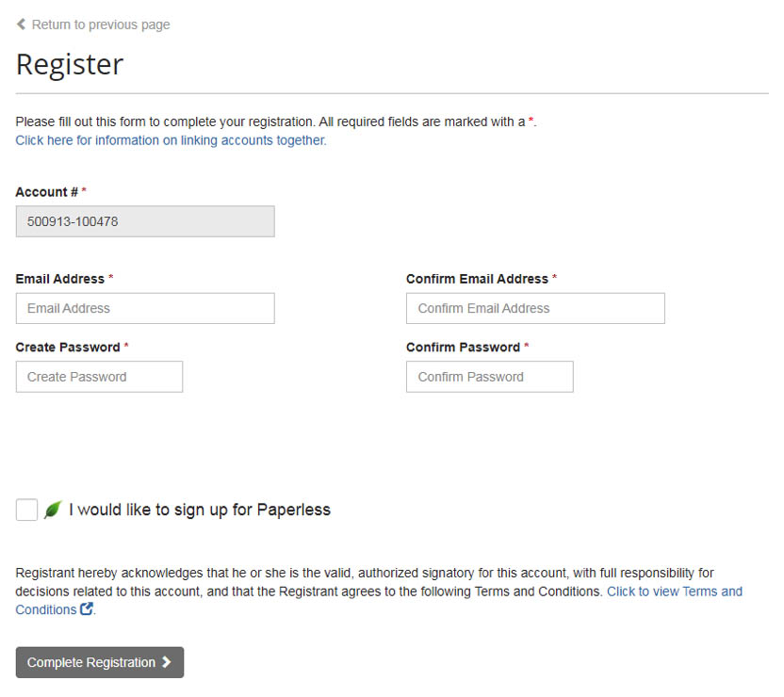784x697 pixels.
Task: Click the external link icon after Conditions
Action: pyautogui.click(x=87, y=609)
